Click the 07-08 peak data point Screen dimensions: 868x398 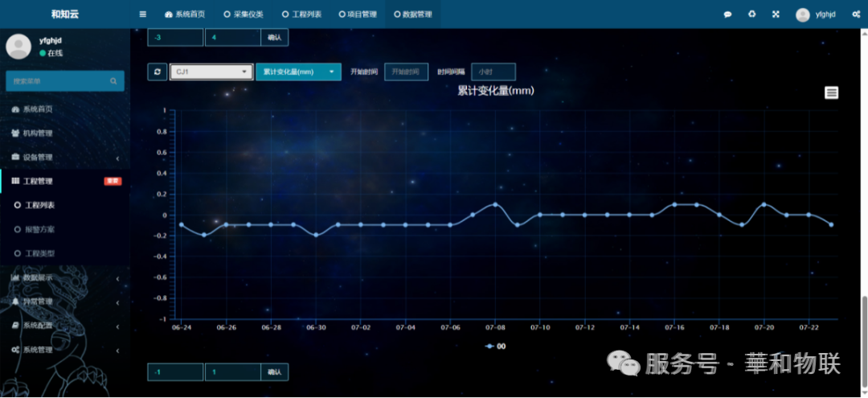(x=495, y=204)
